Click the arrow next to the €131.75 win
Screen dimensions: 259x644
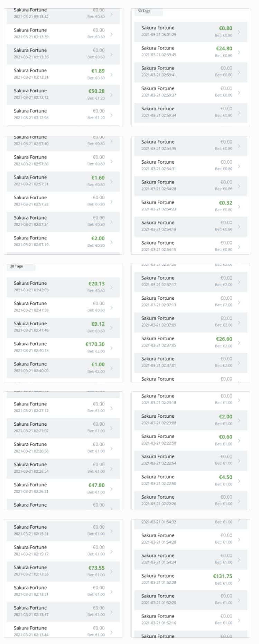(x=239, y=580)
